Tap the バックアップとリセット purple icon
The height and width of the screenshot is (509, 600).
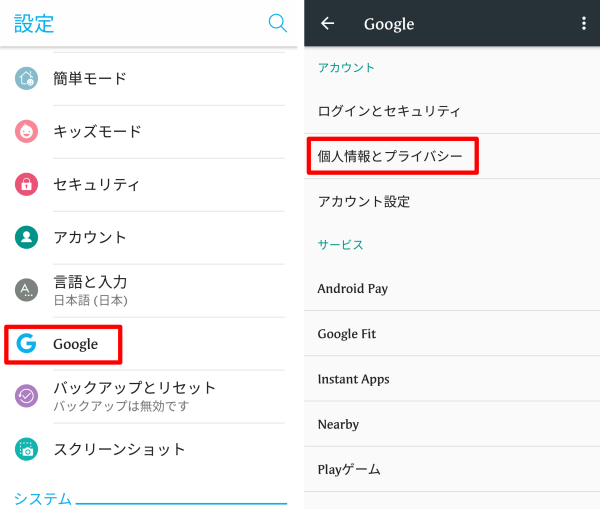click(26, 396)
